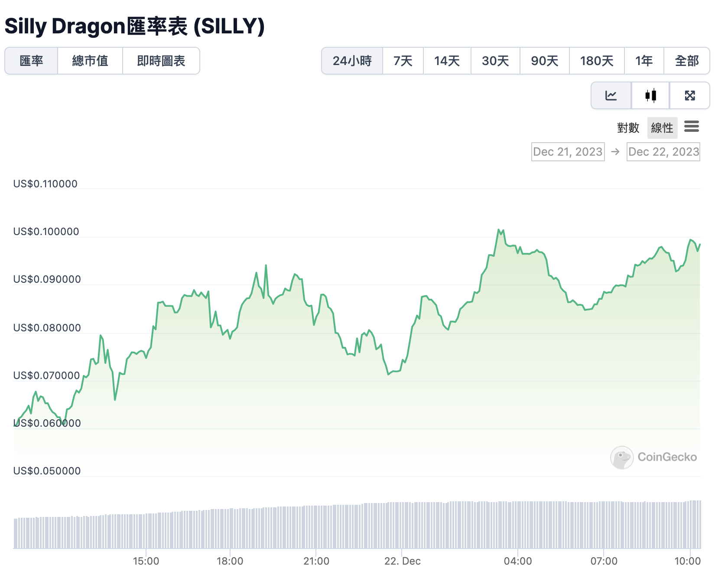
Task: Select the line chart view icon
Action: (611, 96)
